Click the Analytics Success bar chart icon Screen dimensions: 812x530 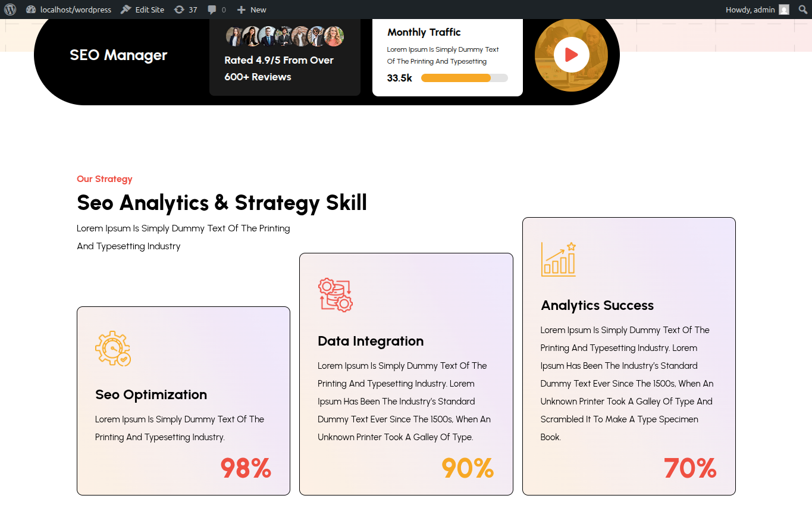[559, 259]
